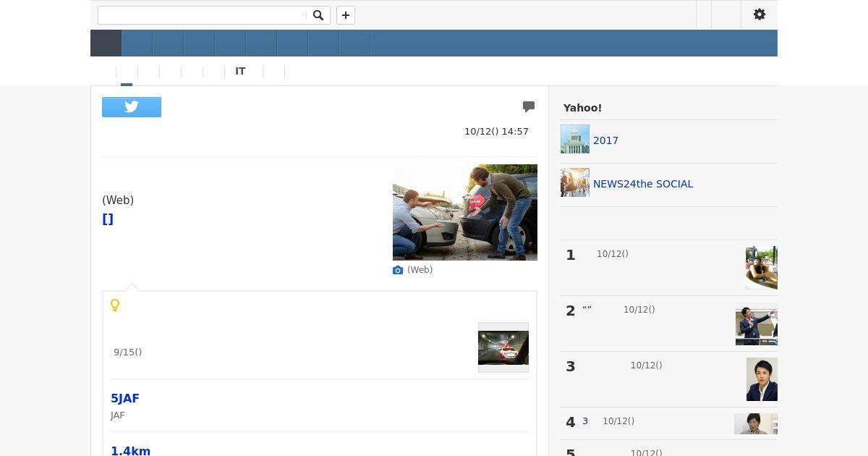The height and width of the screenshot is (456, 868).
Task: Click the camera icon under car photo
Action: point(398,270)
